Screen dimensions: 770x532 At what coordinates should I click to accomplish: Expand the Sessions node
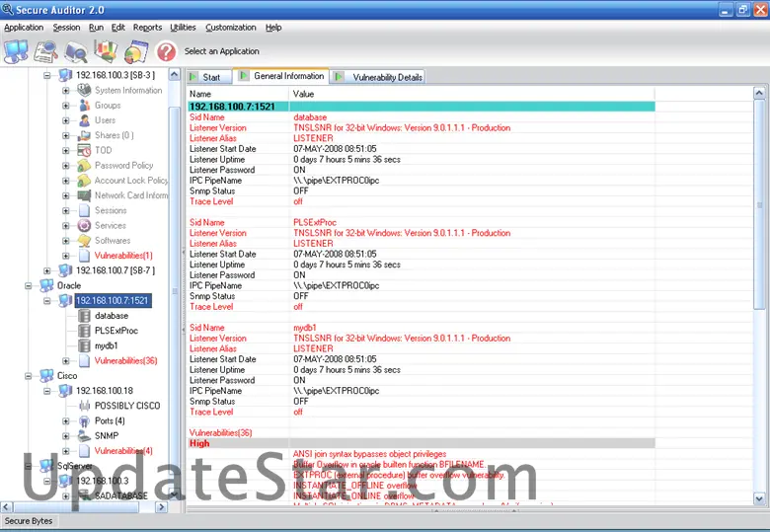pyautogui.click(x=66, y=210)
